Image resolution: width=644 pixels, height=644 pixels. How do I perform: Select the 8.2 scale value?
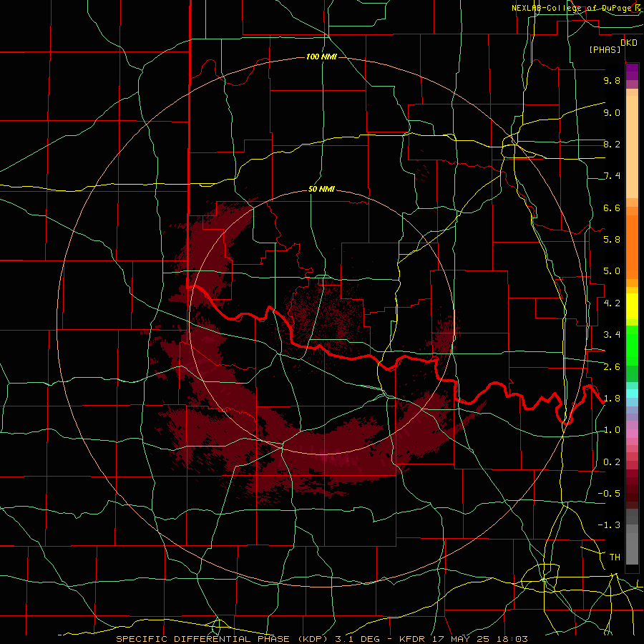[x=612, y=144]
